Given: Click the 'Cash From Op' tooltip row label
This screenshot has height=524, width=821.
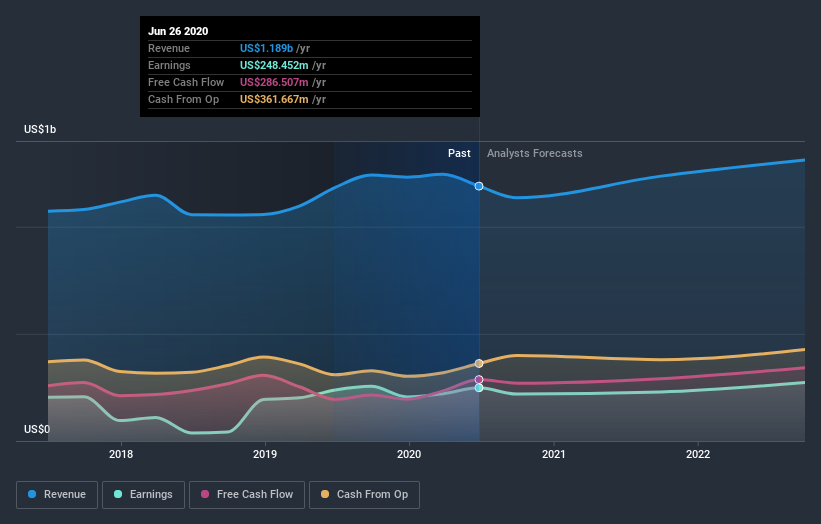Looking at the screenshot, I should tap(183, 99).
